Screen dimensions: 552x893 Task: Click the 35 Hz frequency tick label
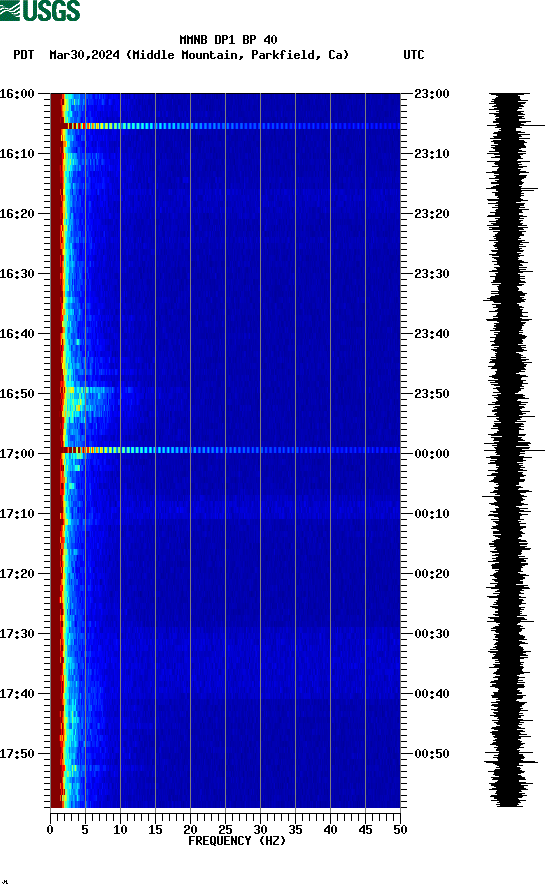pos(295,830)
